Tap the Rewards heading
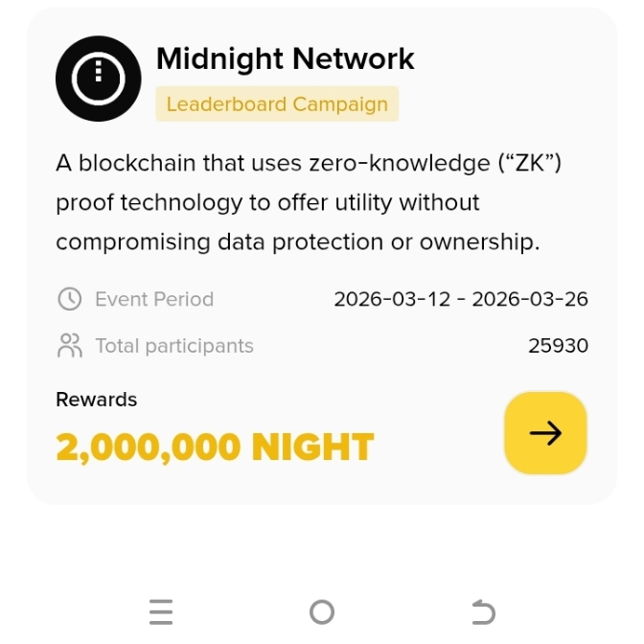This screenshot has width=644, height=644. [x=97, y=400]
